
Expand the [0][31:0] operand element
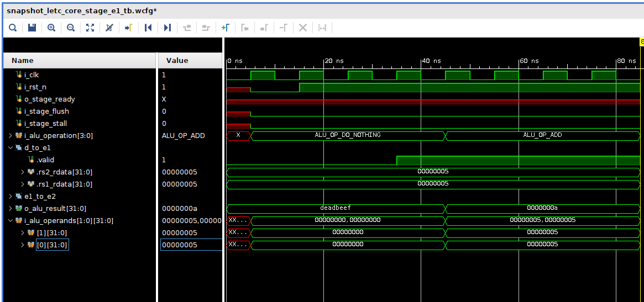coord(23,245)
